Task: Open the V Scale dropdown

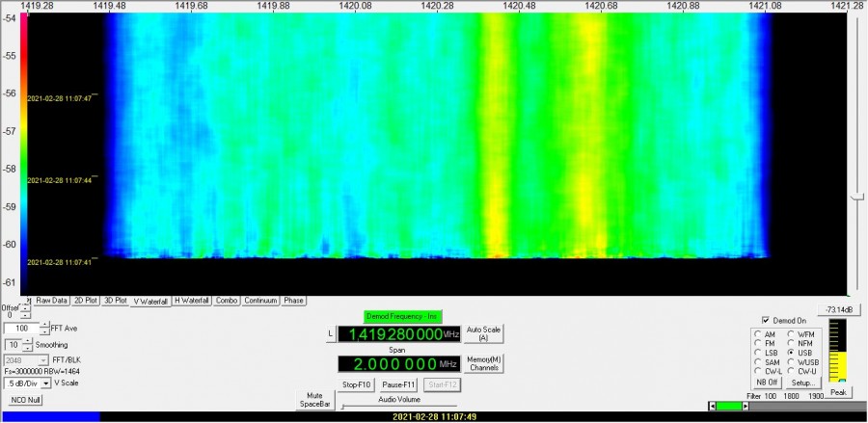Action: pyautogui.click(x=44, y=383)
